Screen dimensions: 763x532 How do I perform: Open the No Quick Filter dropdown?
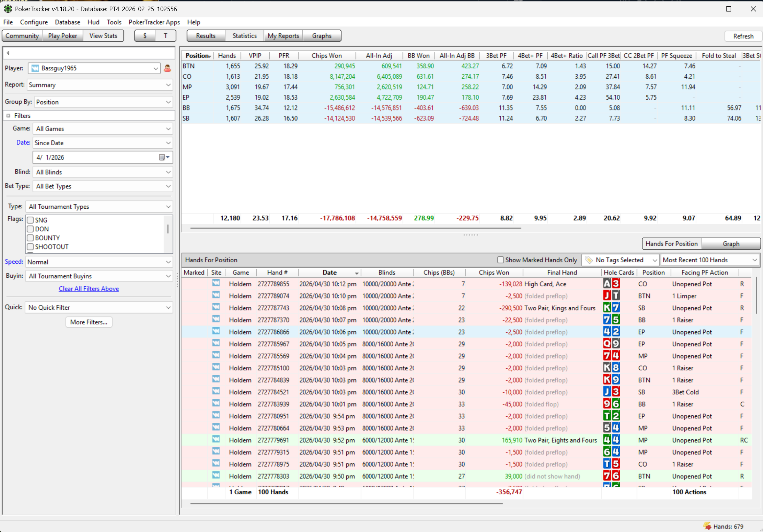point(99,308)
